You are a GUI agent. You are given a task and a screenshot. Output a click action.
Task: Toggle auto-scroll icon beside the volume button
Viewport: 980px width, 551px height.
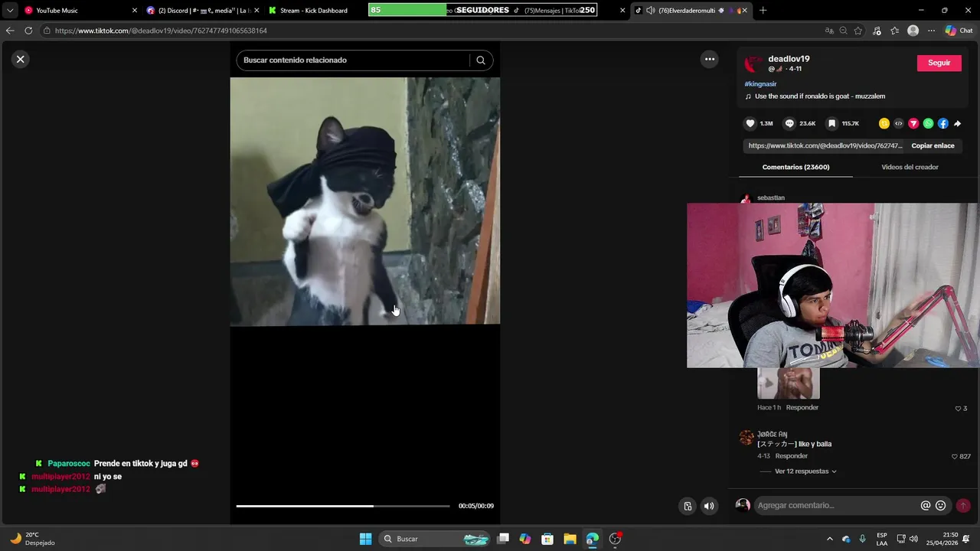(688, 506)
